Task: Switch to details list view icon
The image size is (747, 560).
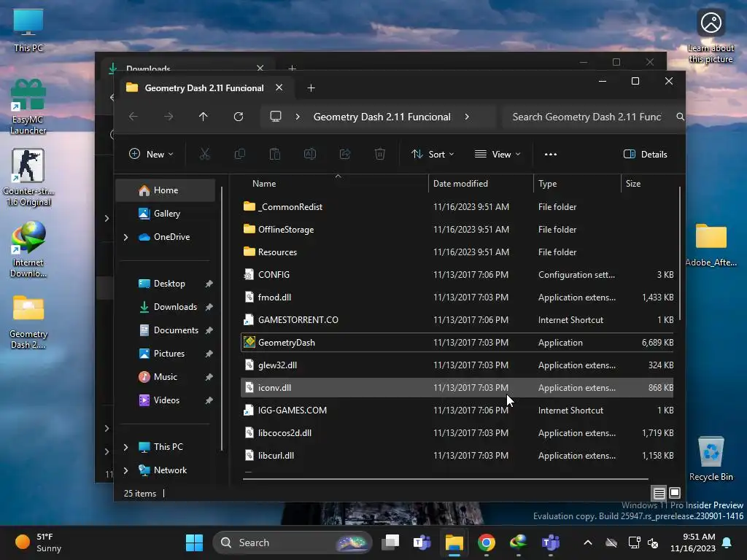Action: [659, 494]
